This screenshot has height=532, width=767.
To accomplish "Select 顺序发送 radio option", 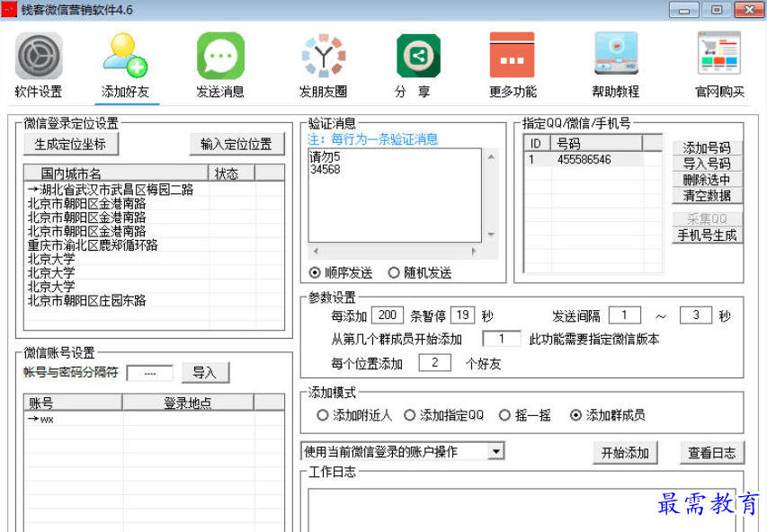I will coord(341,273).
